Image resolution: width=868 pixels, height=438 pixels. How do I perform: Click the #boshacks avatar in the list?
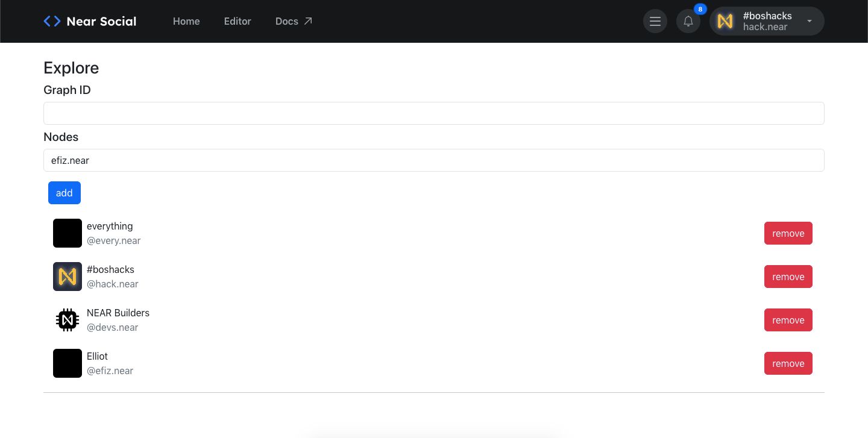coord(68,277)
